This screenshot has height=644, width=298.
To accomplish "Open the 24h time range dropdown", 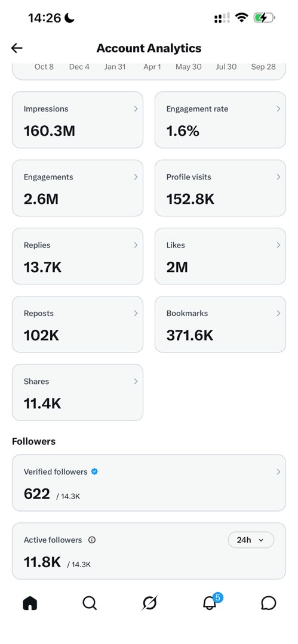I will 251,540.
